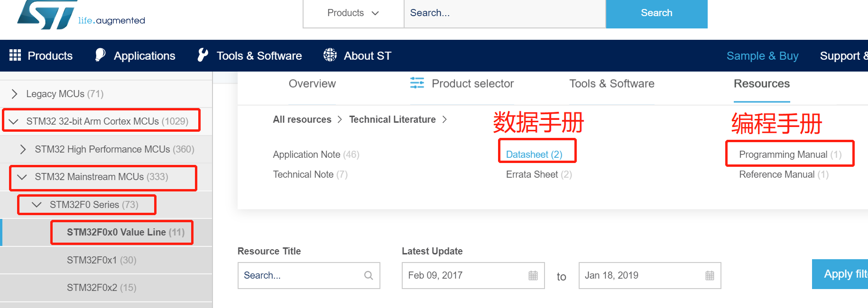Screen dimensions: 868x308
Task: Switch to the Overview tab
Action: [x=312, y=84]
